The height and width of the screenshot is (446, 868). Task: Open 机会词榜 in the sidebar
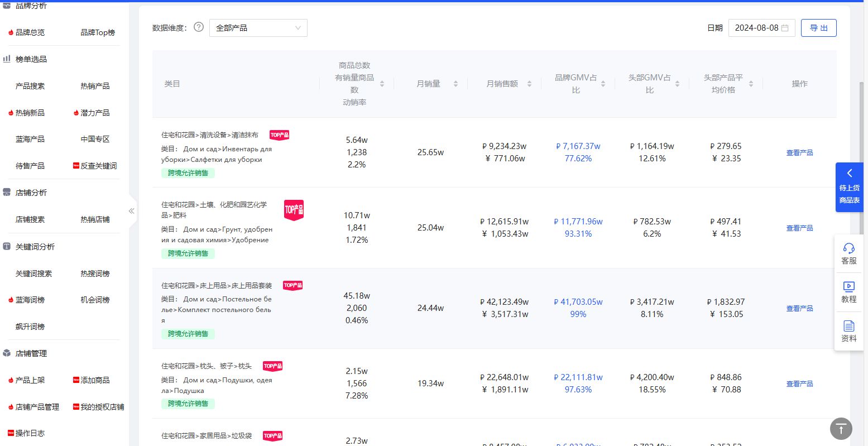point(95,300)
